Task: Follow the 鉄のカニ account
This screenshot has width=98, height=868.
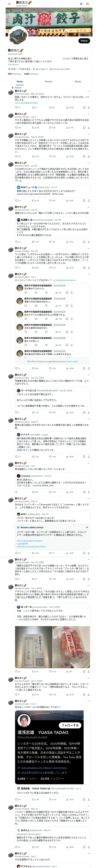Action: [x=84, y=41]
